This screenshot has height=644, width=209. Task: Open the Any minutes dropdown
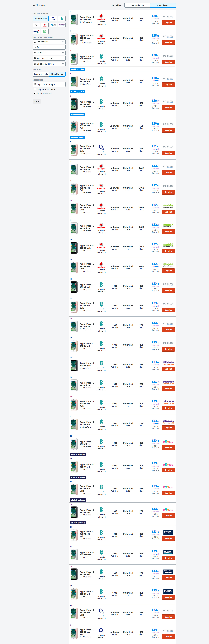pyautogui.click(x=49, y=42)
